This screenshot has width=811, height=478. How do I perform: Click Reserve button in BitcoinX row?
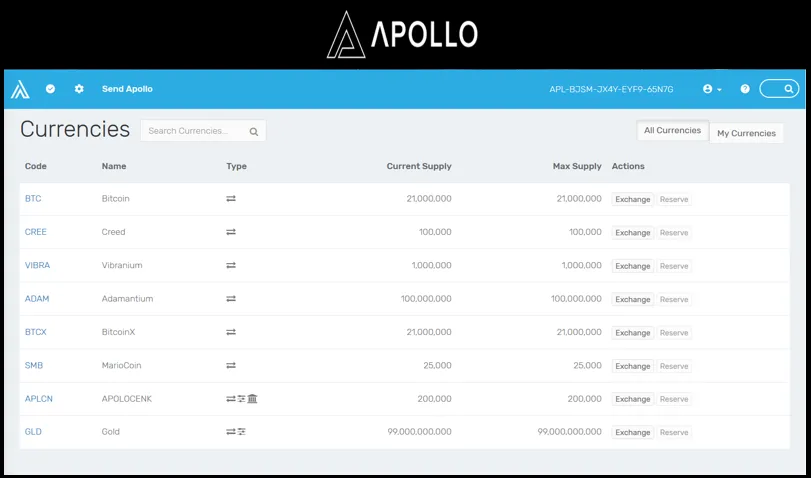pyautogui.click(x=674, y=333)
